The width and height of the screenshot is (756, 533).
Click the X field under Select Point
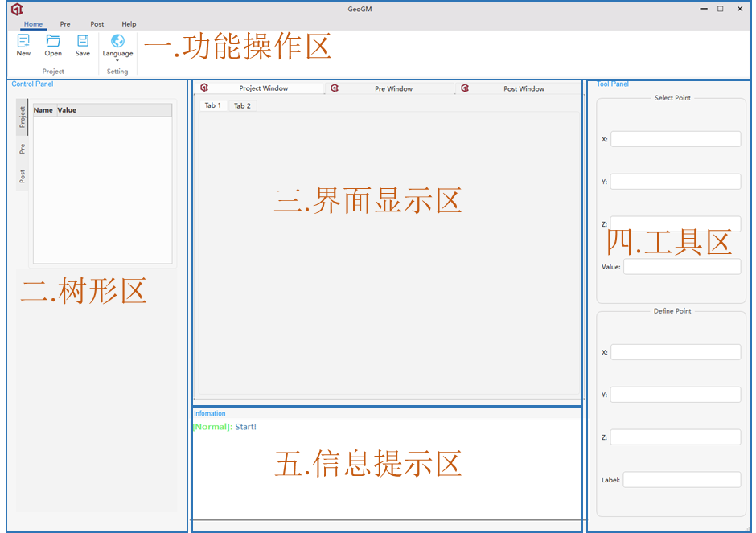[x=675, y=139]
